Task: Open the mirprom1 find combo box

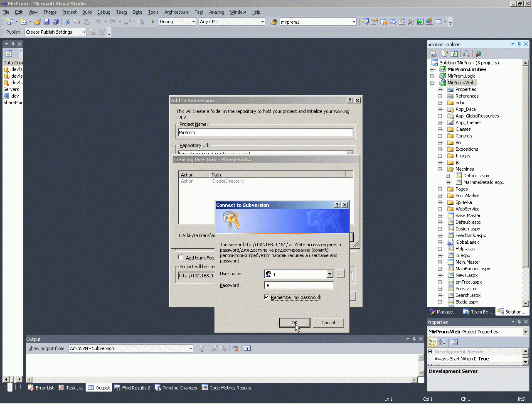Action: [354, 22]
